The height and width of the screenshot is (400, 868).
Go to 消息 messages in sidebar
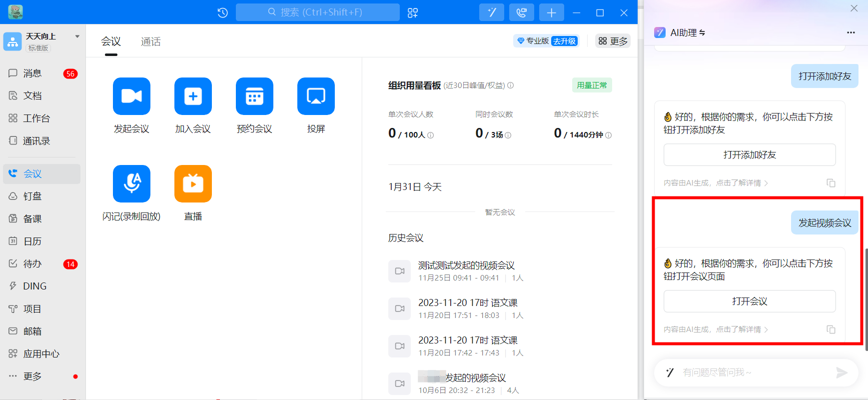(x=42, y=73)
